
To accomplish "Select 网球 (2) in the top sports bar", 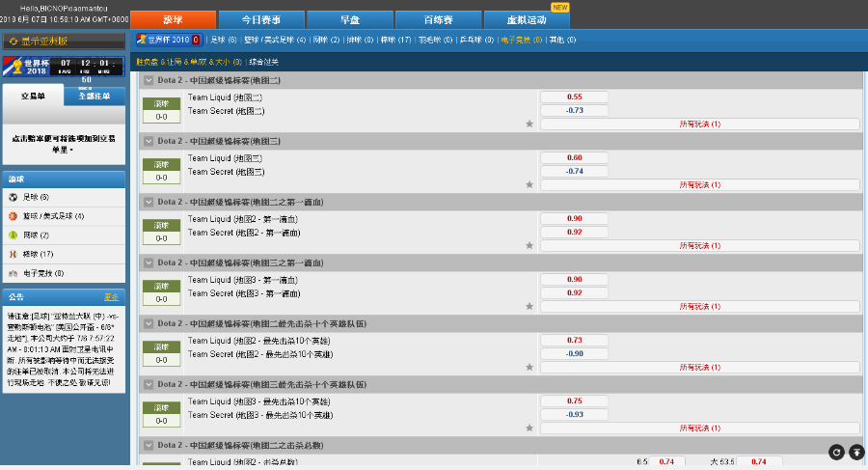I will click(326, 40).
